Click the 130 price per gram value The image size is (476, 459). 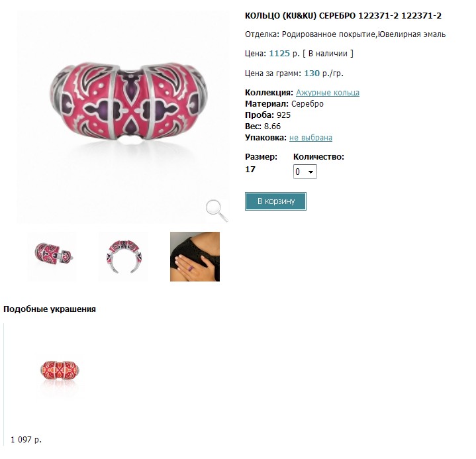coord(312,74)
